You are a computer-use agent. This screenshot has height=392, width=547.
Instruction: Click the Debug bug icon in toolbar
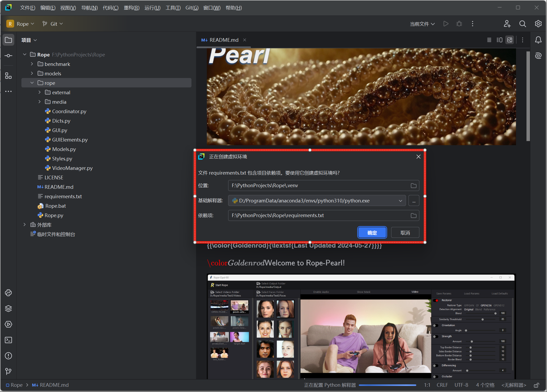tap(459, 24)
